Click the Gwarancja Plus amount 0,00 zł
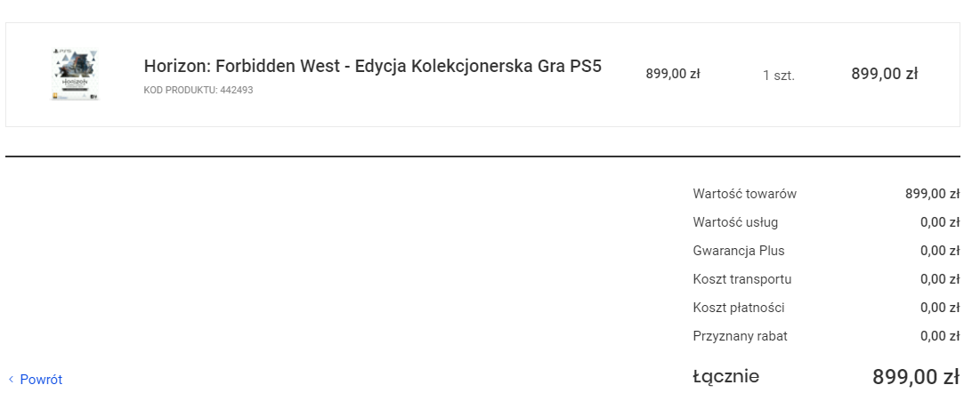This screenshot has height=393, width=980. point(939,251)
